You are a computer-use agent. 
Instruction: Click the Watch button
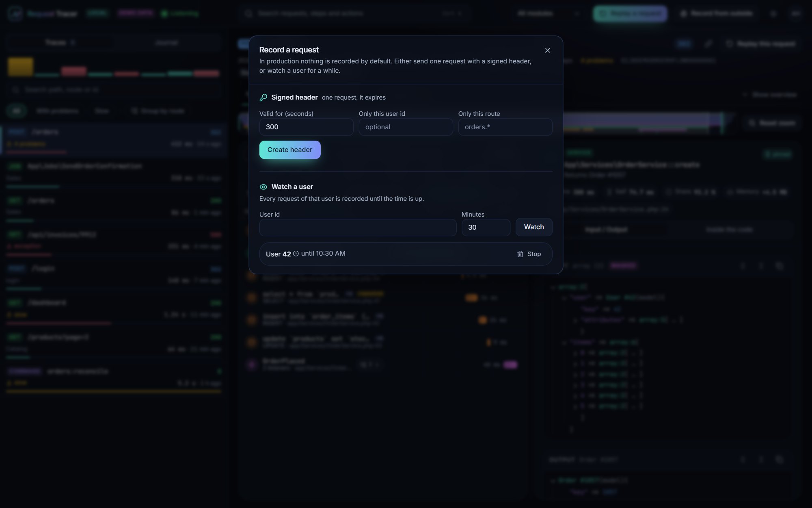point(534,227)
